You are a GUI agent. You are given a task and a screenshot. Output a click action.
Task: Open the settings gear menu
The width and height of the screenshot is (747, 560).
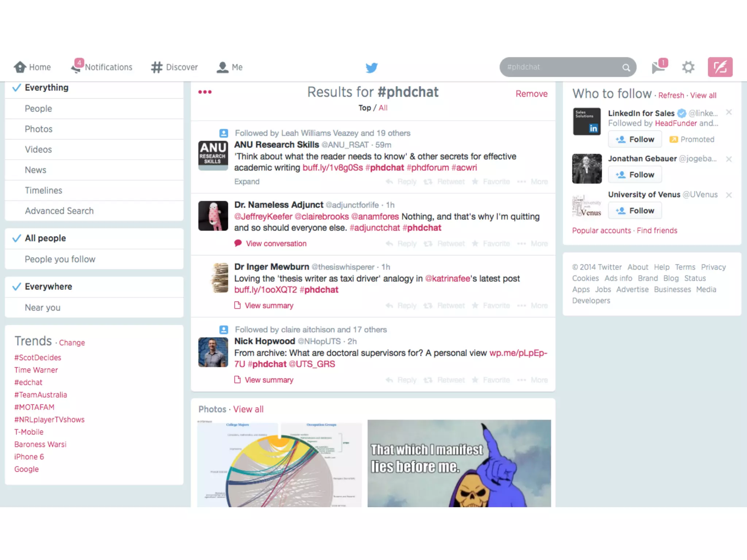[x=688, y=67]
